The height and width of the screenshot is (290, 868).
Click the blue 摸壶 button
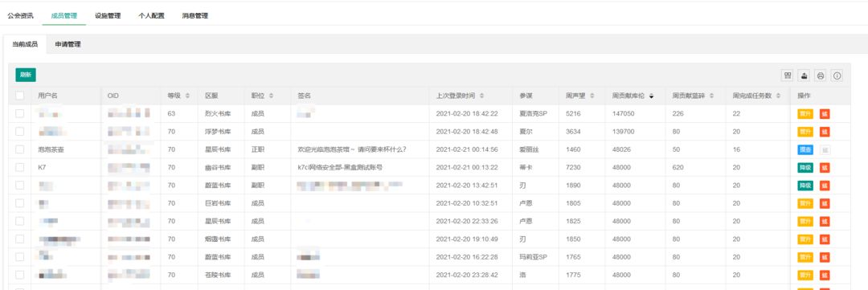pos(805,149)
